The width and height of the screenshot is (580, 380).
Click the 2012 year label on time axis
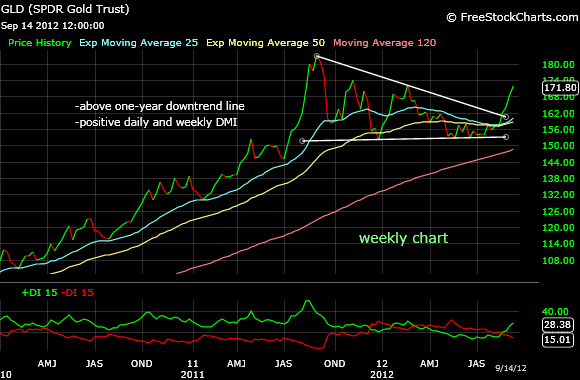(382, 374)
